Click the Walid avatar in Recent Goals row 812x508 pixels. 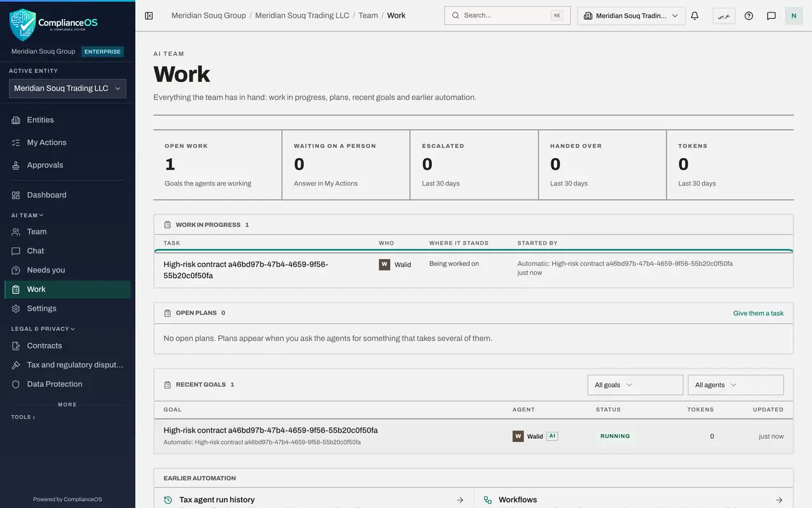coord(518,436)
